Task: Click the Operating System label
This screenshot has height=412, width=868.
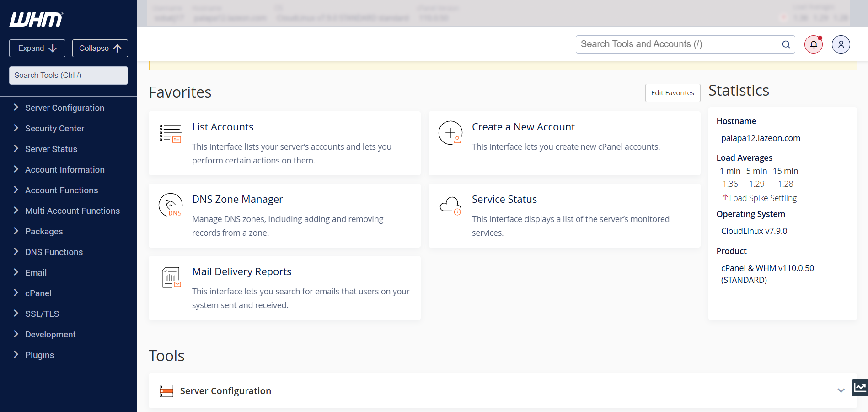Action: (x=750, y=214)
